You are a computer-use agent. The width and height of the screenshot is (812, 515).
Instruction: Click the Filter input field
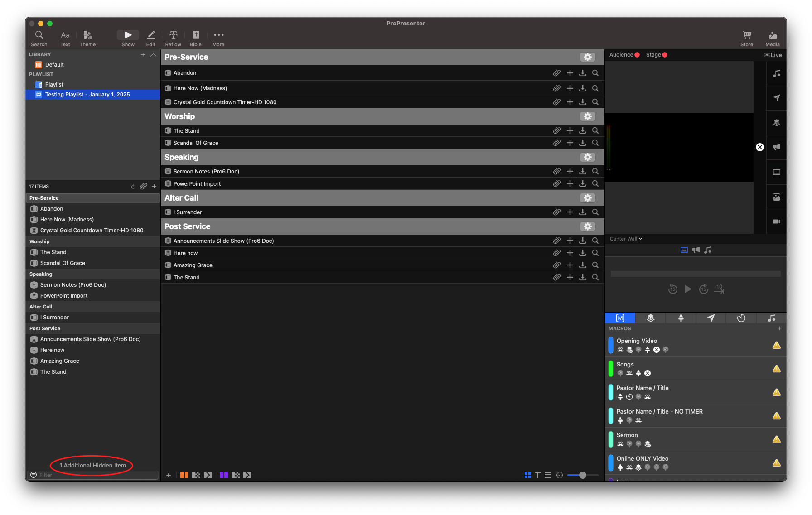[94, 475]
